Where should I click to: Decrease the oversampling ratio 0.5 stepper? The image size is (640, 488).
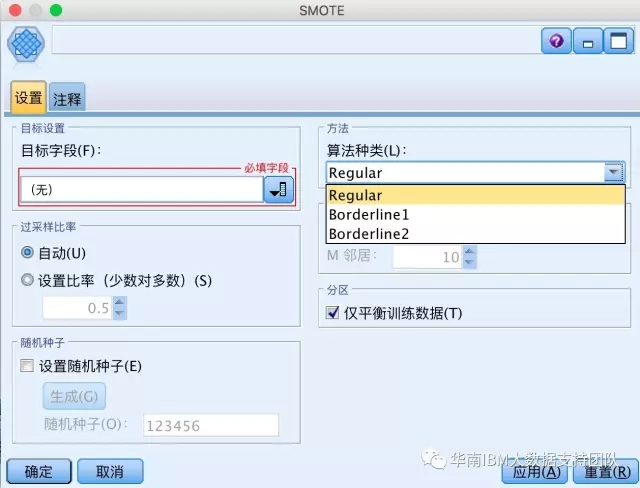(x=119, y=314)
